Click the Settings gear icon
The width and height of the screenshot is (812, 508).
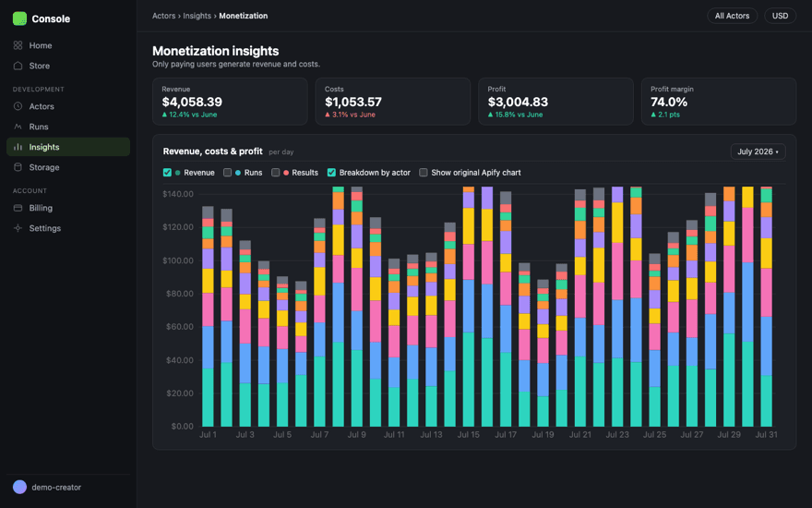pos(18,228)
